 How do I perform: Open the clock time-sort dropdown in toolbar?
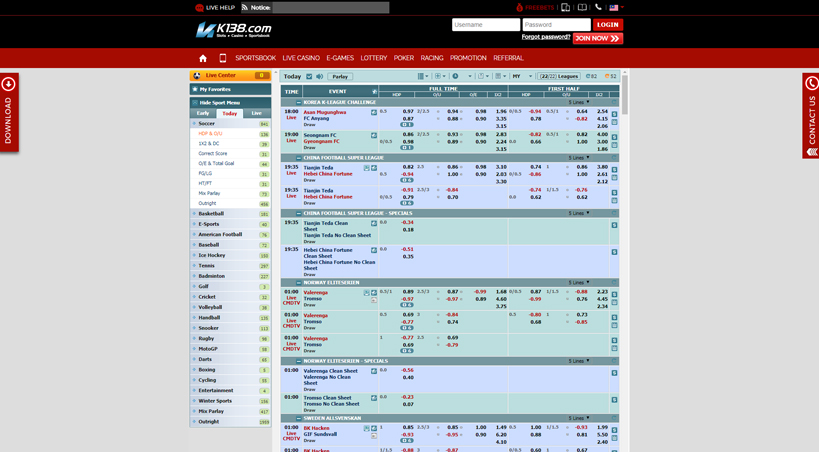462,76
